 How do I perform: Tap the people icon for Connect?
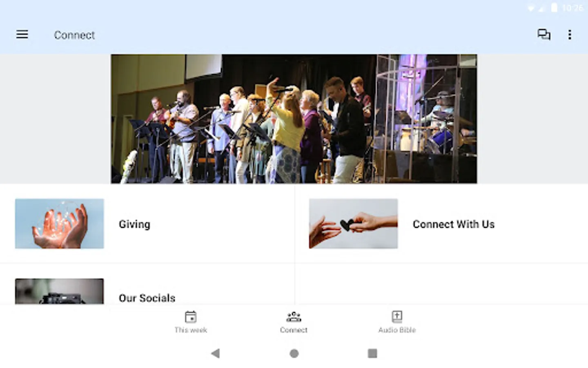(x=294, y=316)
